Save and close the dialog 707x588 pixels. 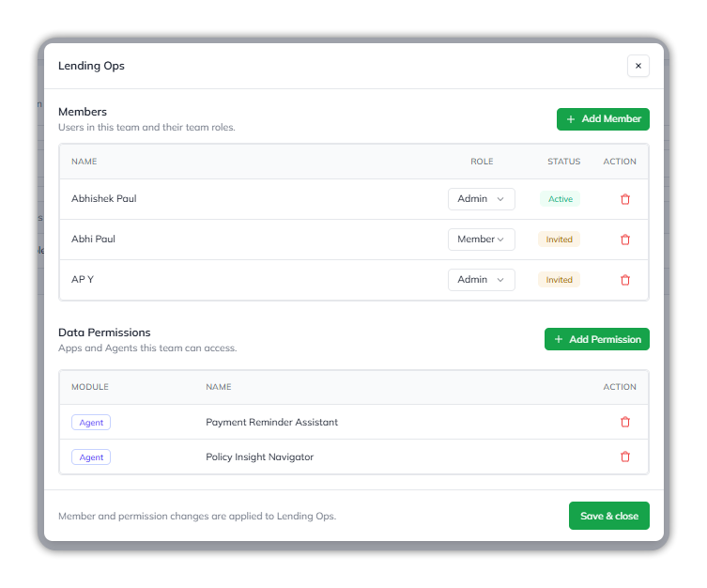(608, 516)
